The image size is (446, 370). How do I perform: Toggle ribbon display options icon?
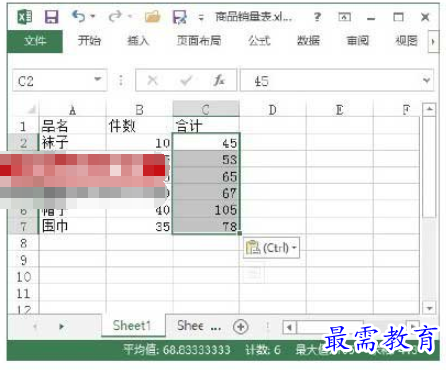pyautogui.click(x=344, y=17)
